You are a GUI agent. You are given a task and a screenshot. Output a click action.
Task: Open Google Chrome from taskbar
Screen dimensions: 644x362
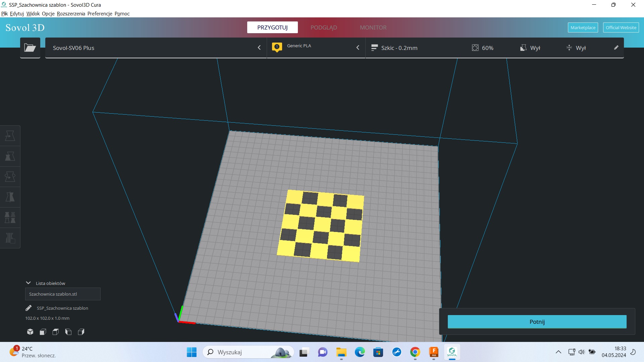coord(415,352)
